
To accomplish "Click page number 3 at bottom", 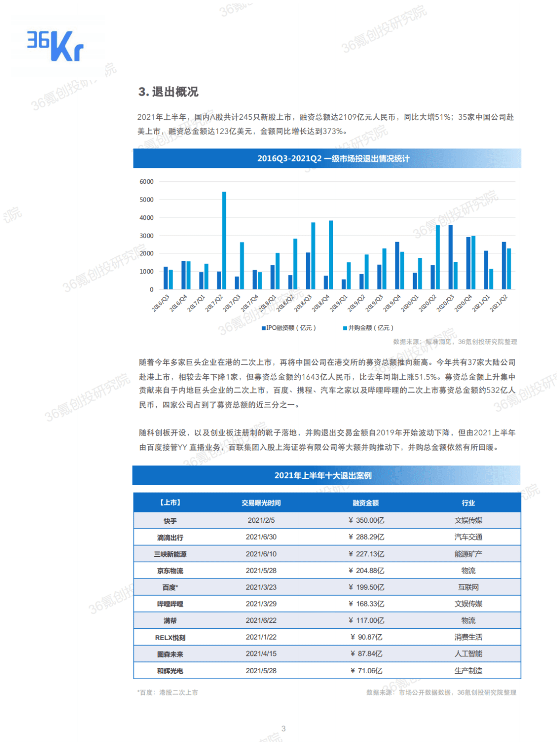I will (283, 728).
